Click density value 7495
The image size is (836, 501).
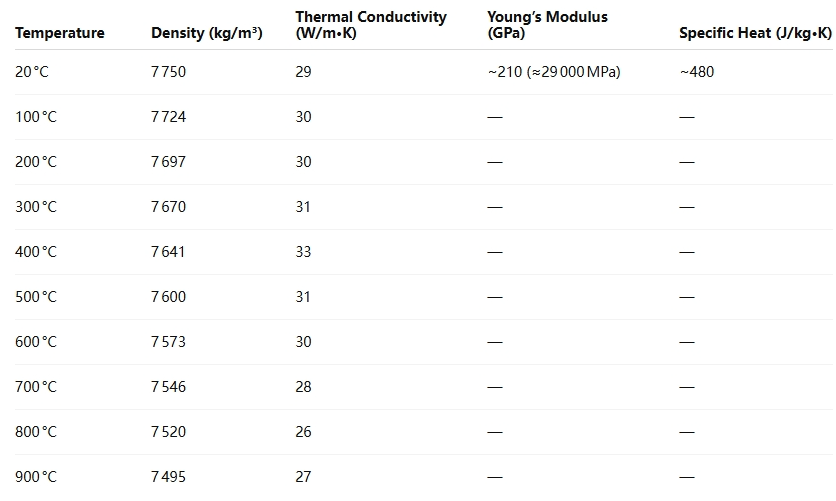point(168,477)
